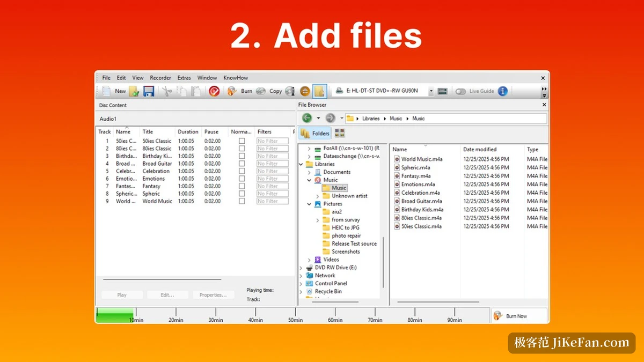
Task: Expand the Videos tree node
Action: click(310, 260)
